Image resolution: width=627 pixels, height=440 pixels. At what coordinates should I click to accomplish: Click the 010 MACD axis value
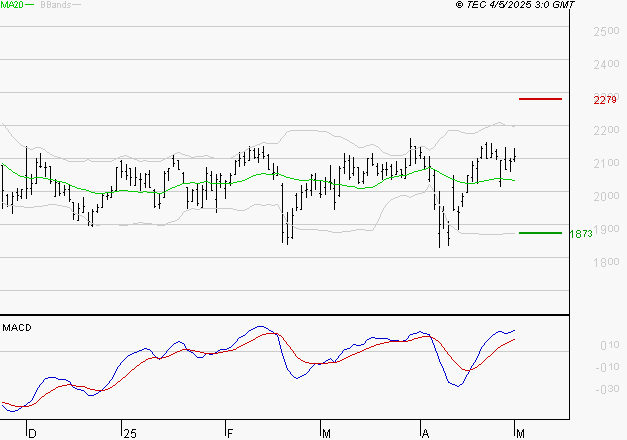610,345
